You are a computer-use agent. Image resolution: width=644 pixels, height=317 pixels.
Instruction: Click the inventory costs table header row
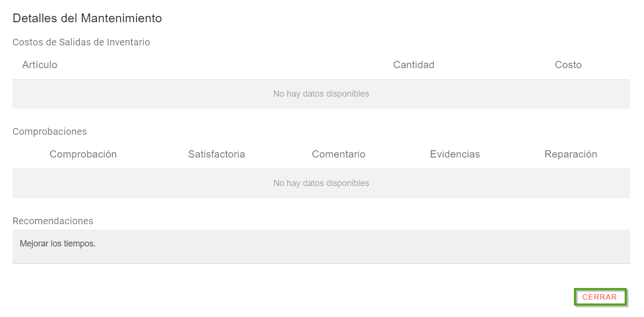[x=242, y=65]
